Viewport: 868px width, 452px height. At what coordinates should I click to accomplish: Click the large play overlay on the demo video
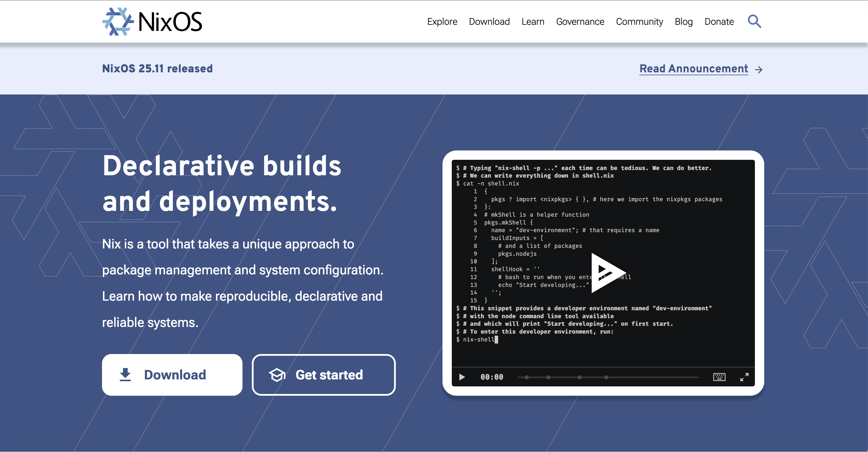(607, 273)
